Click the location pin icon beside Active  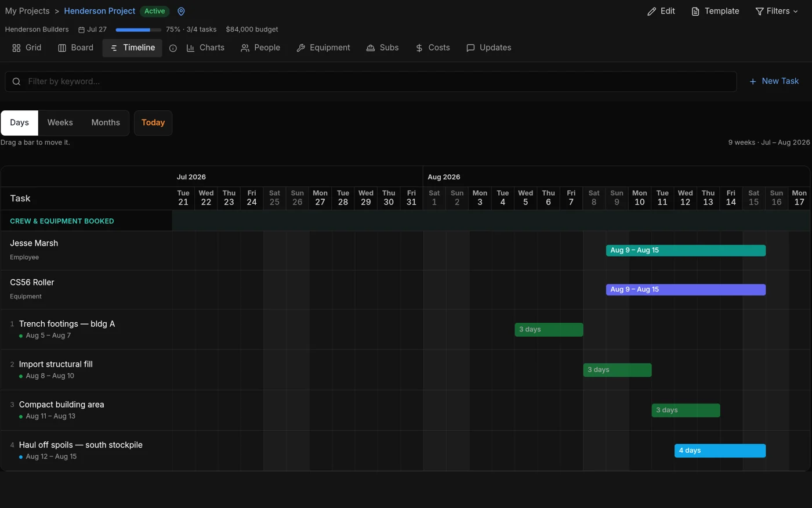181,12
